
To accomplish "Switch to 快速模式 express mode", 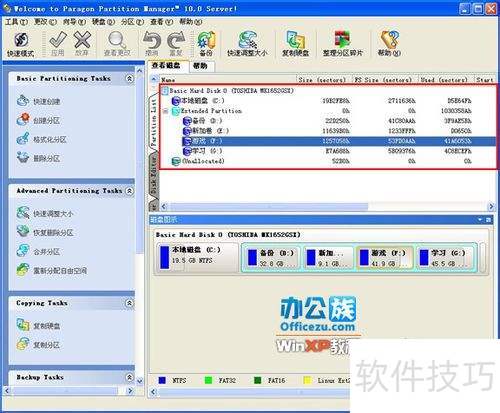I will pyautogui.click(x=21, y=44).
